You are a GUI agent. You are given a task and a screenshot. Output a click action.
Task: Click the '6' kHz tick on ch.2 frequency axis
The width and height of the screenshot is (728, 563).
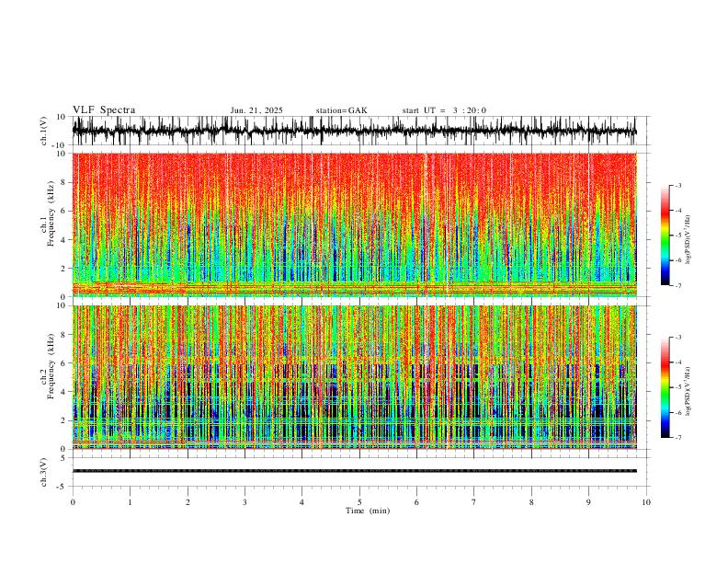coord(63,363)
